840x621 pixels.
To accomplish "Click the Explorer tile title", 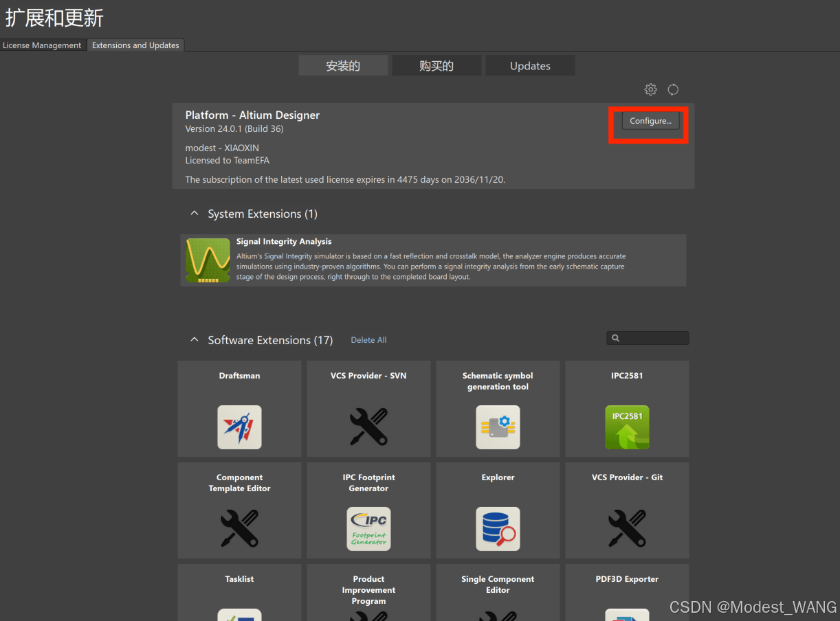I will click(x=498, y=477).
